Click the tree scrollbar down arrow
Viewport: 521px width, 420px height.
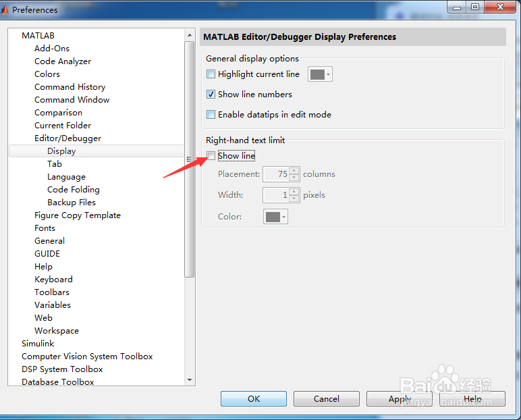pos(190,379)
